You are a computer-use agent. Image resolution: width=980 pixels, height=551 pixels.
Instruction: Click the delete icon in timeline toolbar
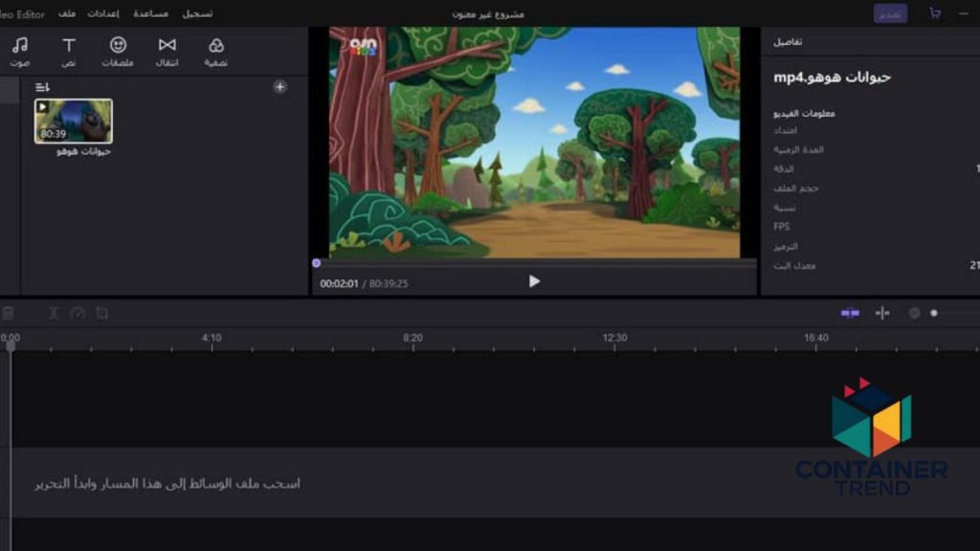point(8,313)
